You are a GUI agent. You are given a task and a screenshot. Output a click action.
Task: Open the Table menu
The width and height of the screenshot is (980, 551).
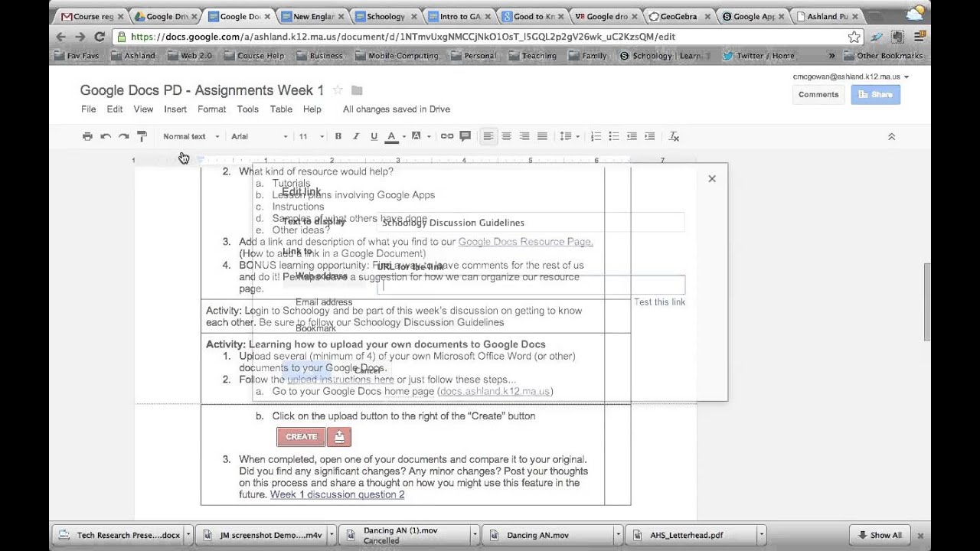(281, 109)
